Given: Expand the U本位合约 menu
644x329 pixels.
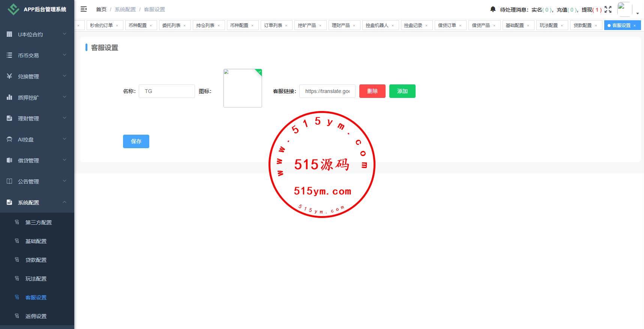Looking at the screenshot, I should 37,34.
